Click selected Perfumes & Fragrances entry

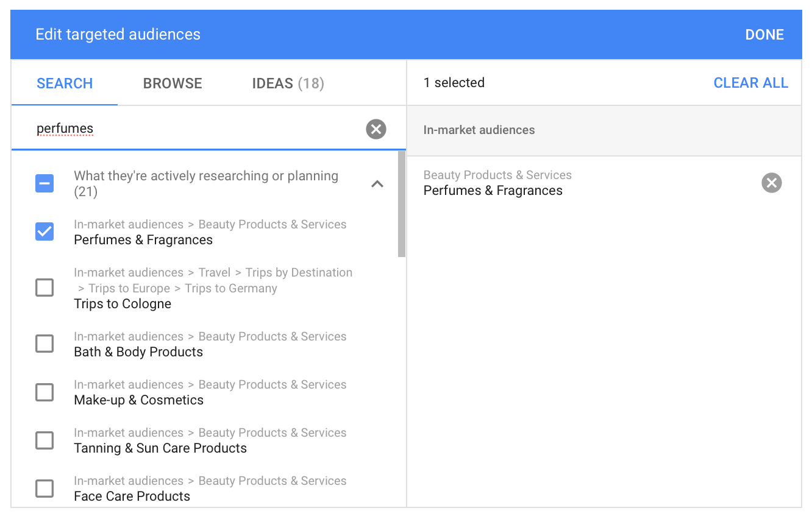click(493, 191)
